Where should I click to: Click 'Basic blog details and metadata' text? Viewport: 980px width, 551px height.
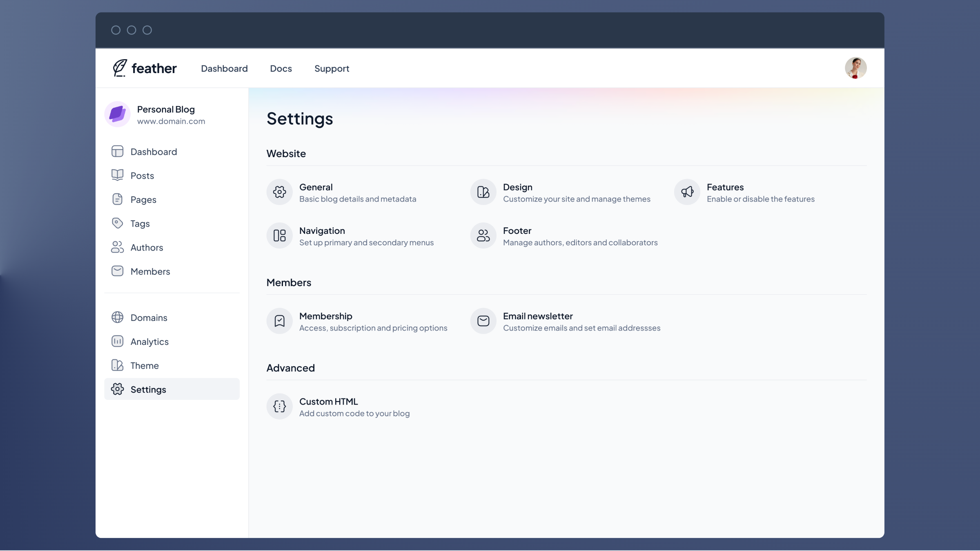(358, 199)
